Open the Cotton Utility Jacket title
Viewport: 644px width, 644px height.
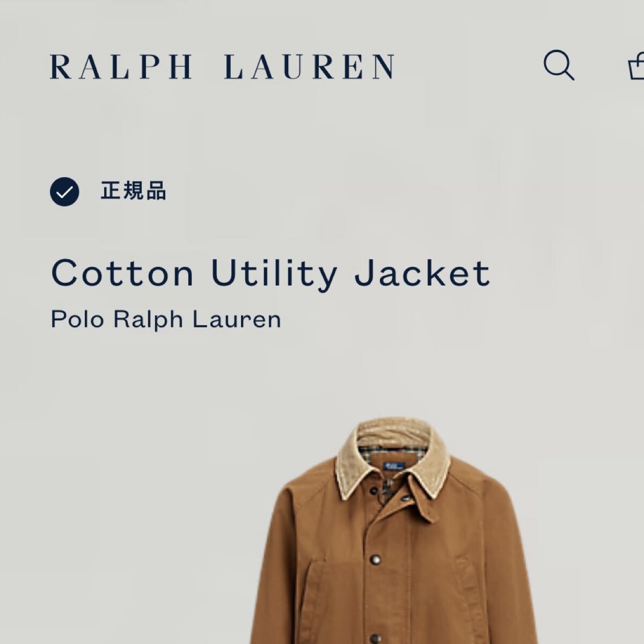(270, 273)
